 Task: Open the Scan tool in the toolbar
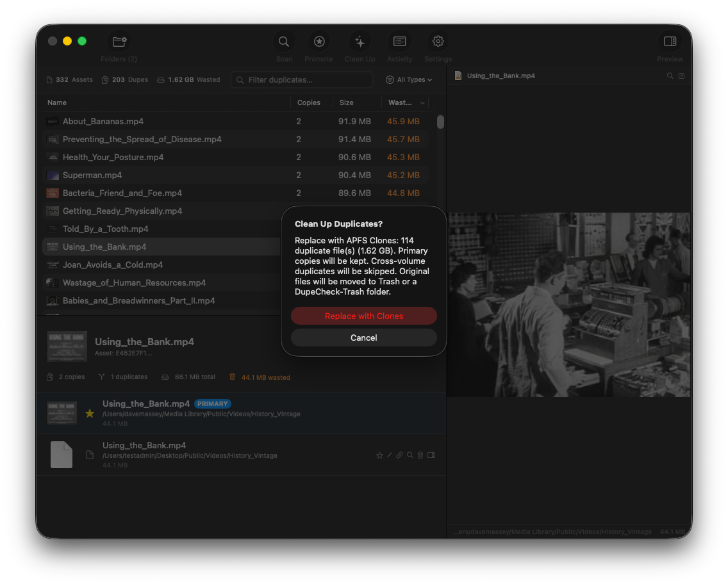point(284,40)
